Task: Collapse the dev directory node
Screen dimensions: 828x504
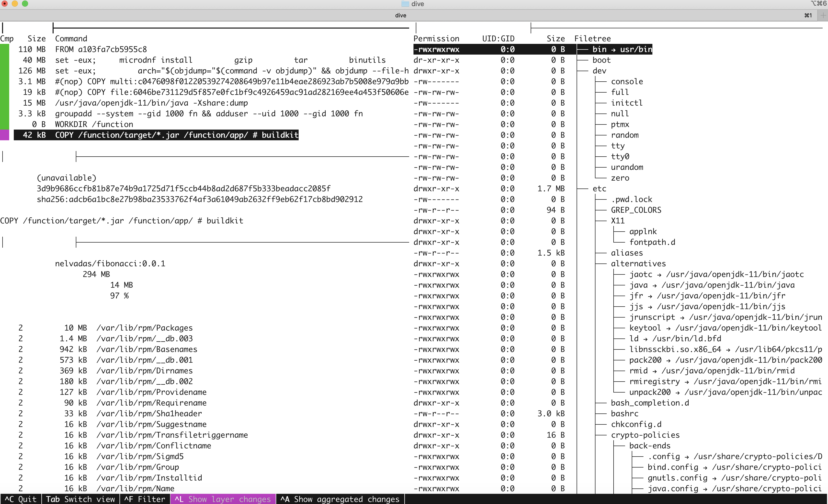Action: pyautogui.click(x=599, y=71)
